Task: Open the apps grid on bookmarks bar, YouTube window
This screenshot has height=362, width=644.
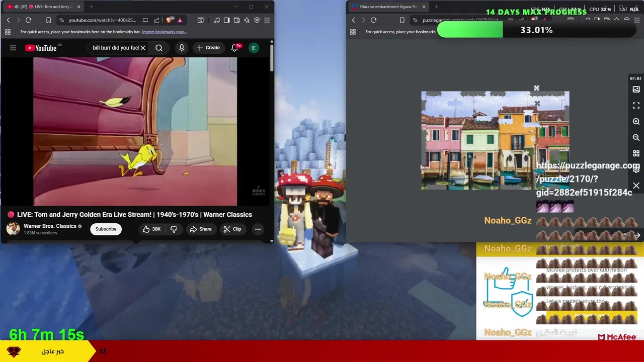Action: pyautogui.click(x=8, y=32)
